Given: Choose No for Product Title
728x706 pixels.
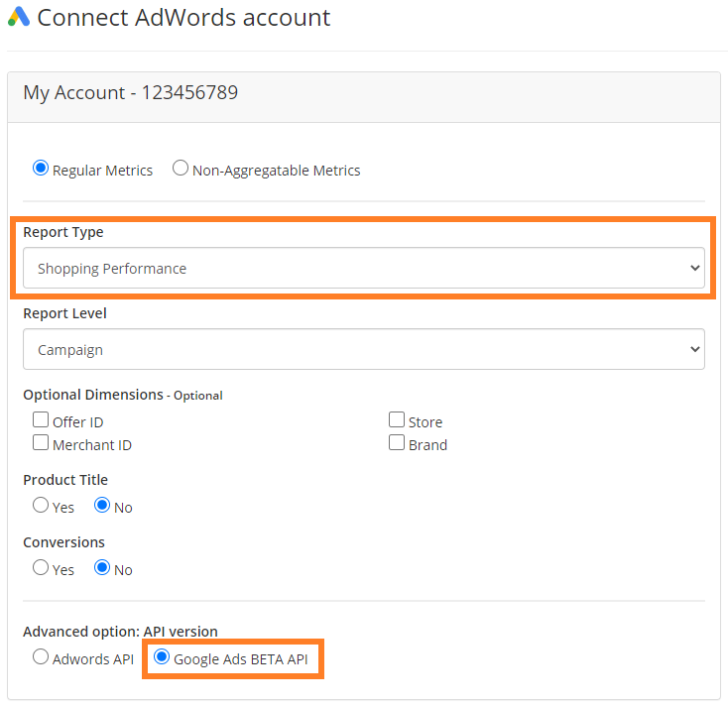Looking at the screenshot, I should [x=102, y=505].
